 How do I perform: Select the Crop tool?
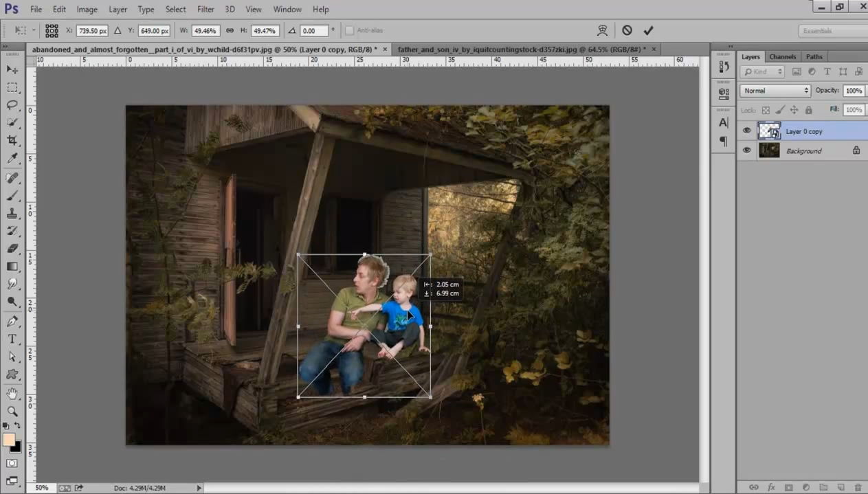tap(12, 140)
